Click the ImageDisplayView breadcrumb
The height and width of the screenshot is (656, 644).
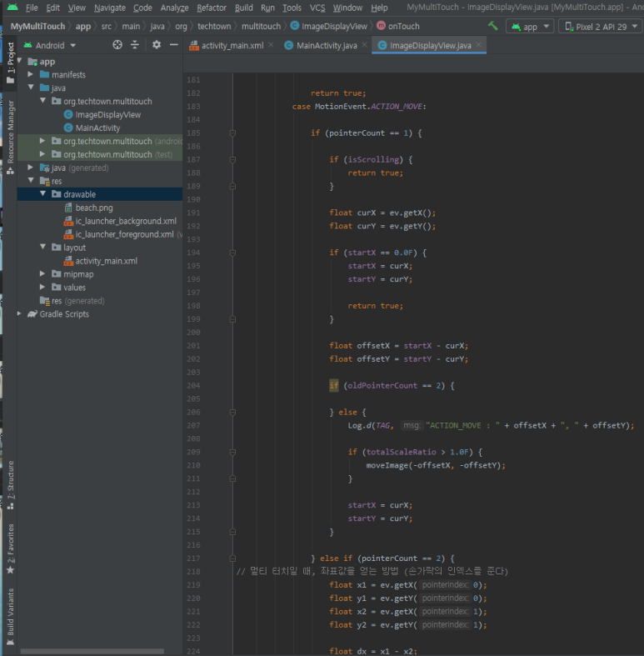point(329,27)
